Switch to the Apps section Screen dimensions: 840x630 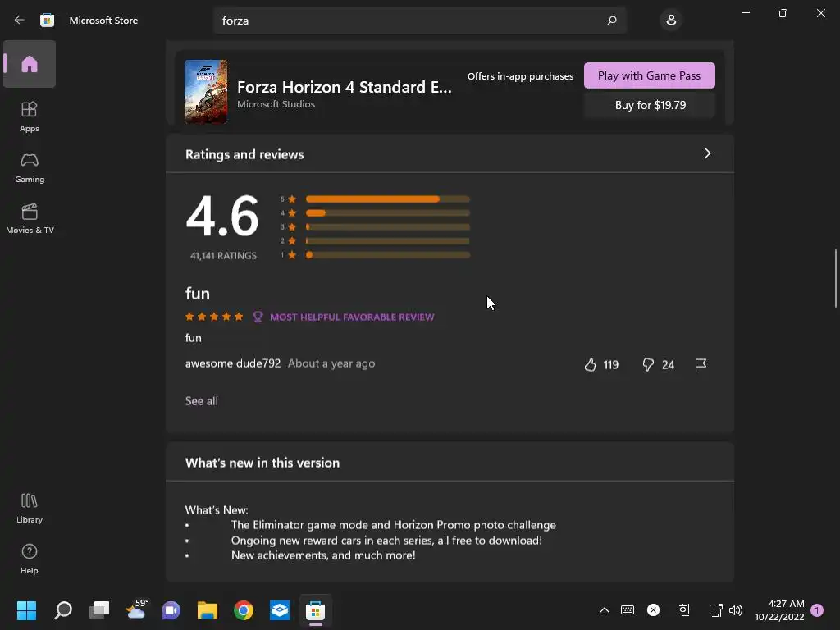coord(30,116)
